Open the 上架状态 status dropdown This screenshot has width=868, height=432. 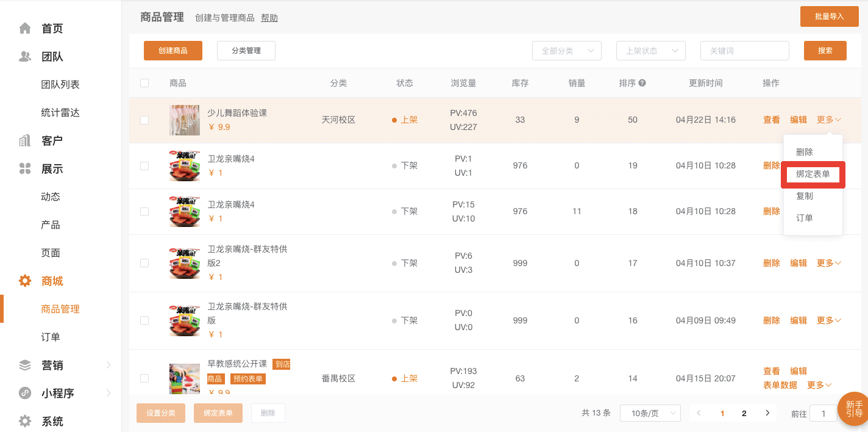point(650,51)
